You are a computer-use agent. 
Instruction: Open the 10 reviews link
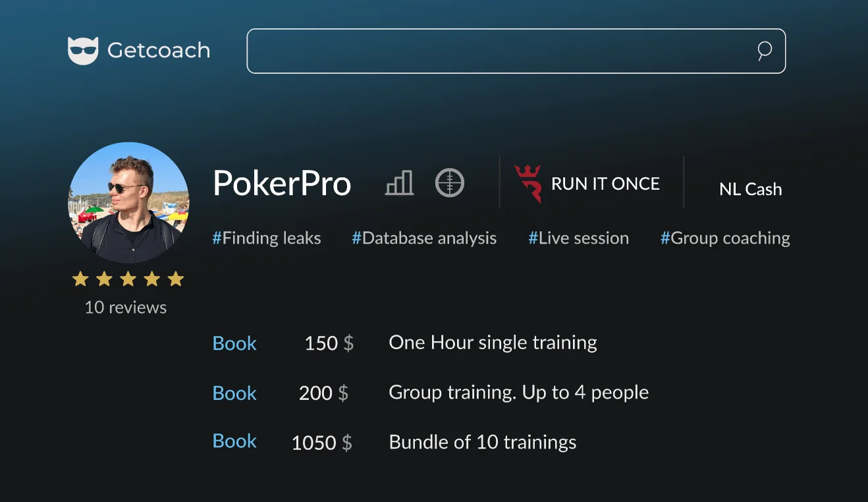126,308
